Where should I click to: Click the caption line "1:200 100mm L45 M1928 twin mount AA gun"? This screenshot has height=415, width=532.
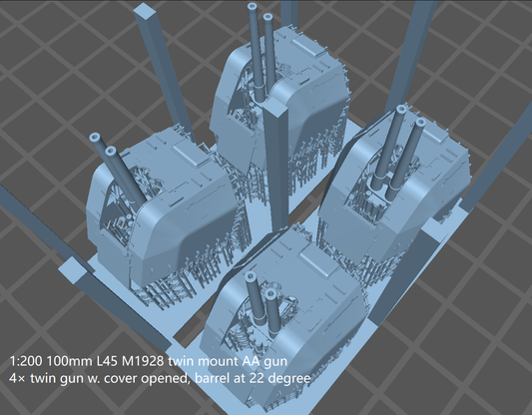point(149,361)
